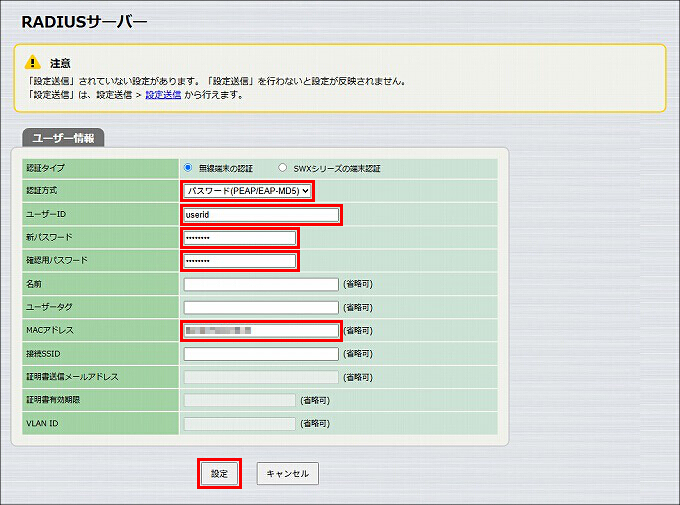Click the MACアドレス label

(50, 330)
